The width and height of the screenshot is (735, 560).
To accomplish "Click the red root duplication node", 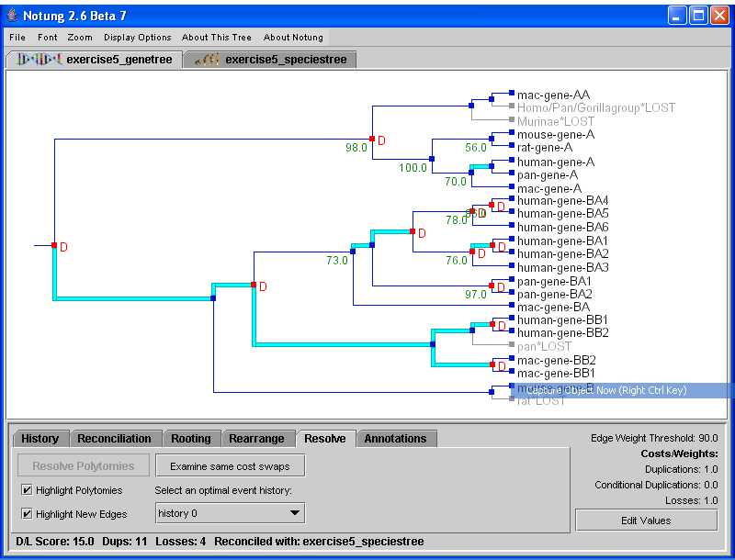I will 54,245.
